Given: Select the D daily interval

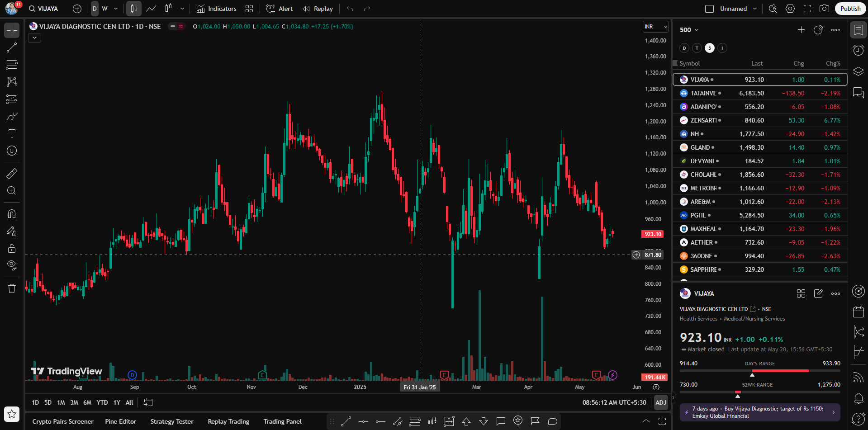Looking at the screenshot, I should (95, 9).
